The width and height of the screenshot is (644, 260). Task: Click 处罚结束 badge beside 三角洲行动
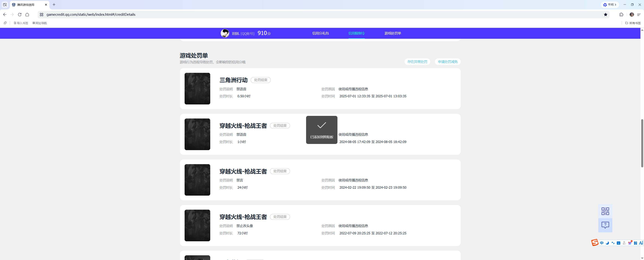tap(260, 80)
